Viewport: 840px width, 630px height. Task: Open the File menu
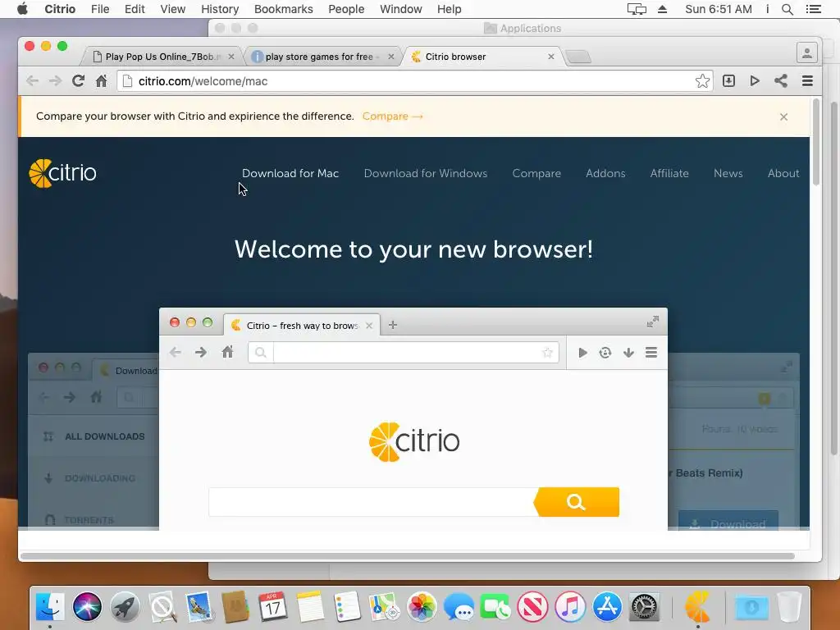(x=99, y=9)
